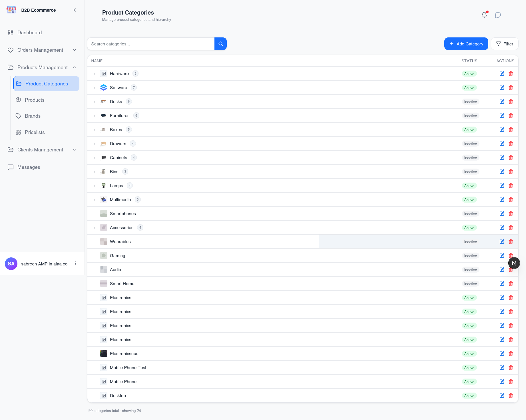Edit the Mobile Phone Test category
Screen dimensions: 526x420
(502, 368)
